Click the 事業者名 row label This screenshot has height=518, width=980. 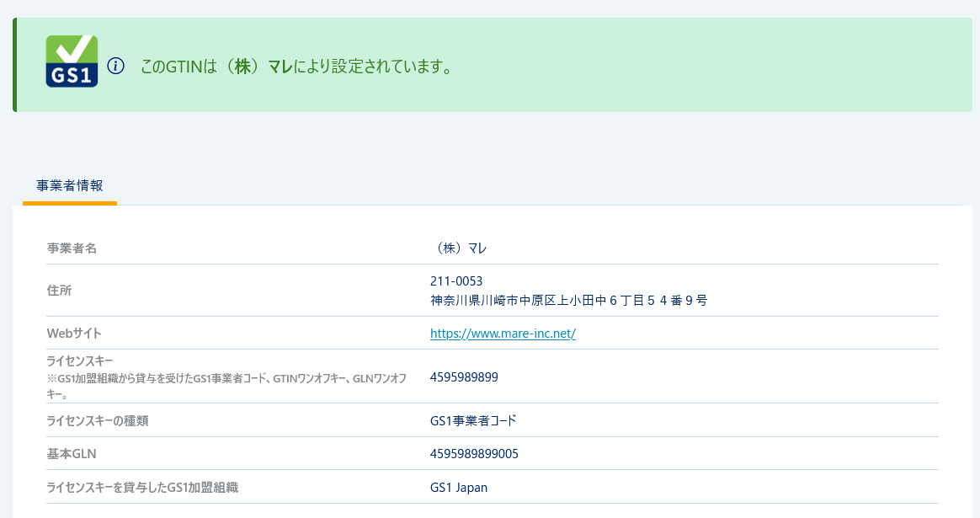[72, 248]
